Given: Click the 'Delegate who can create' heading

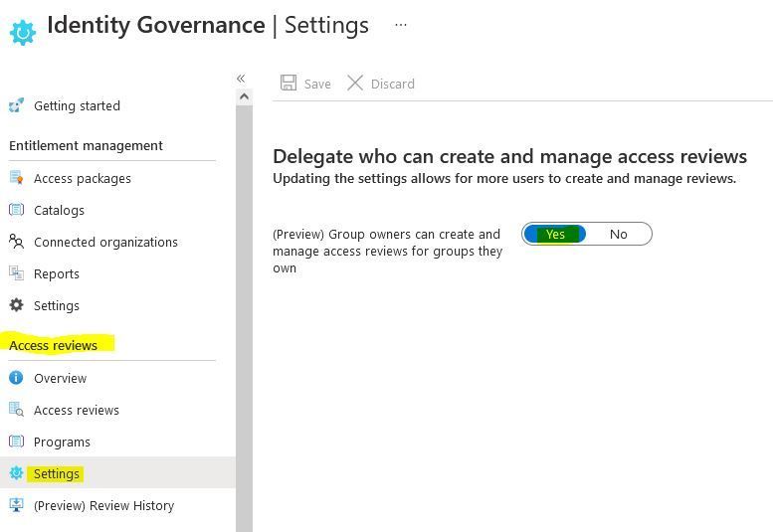Looking at the screenshot, I should click(509, 157).
